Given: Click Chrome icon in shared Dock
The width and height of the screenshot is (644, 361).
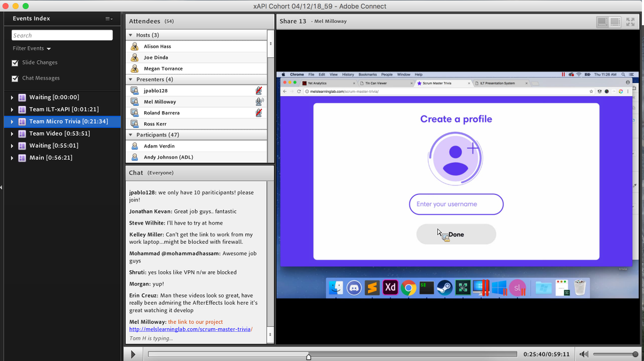Looking at the screenshot, I should 408,288.
